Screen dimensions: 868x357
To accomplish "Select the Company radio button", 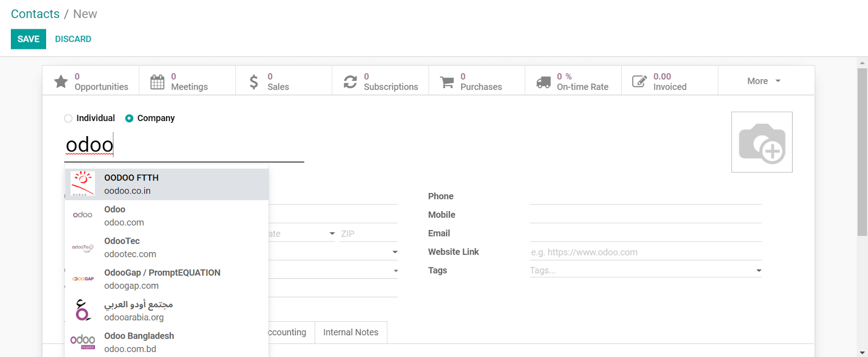I will [x=129, y=118].
